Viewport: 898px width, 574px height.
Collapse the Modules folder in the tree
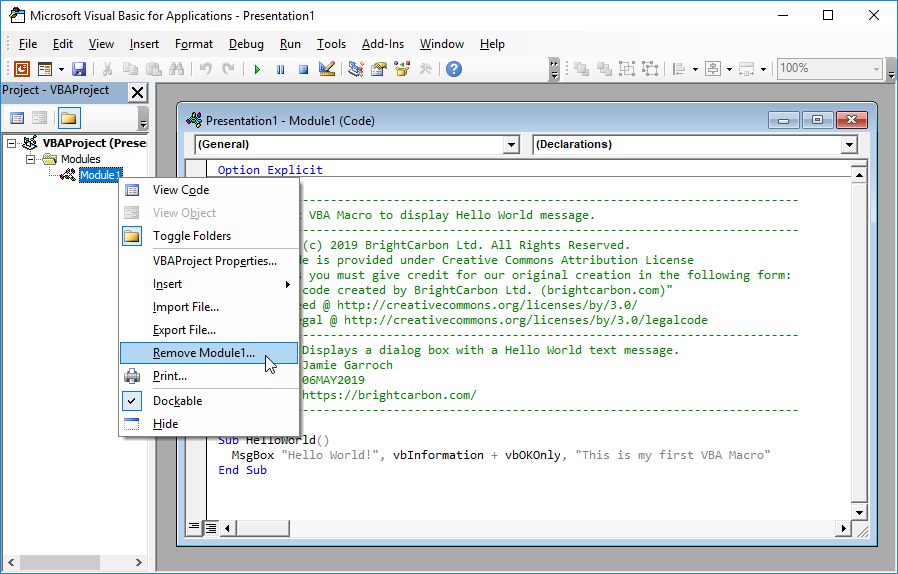tap(30, 159)
